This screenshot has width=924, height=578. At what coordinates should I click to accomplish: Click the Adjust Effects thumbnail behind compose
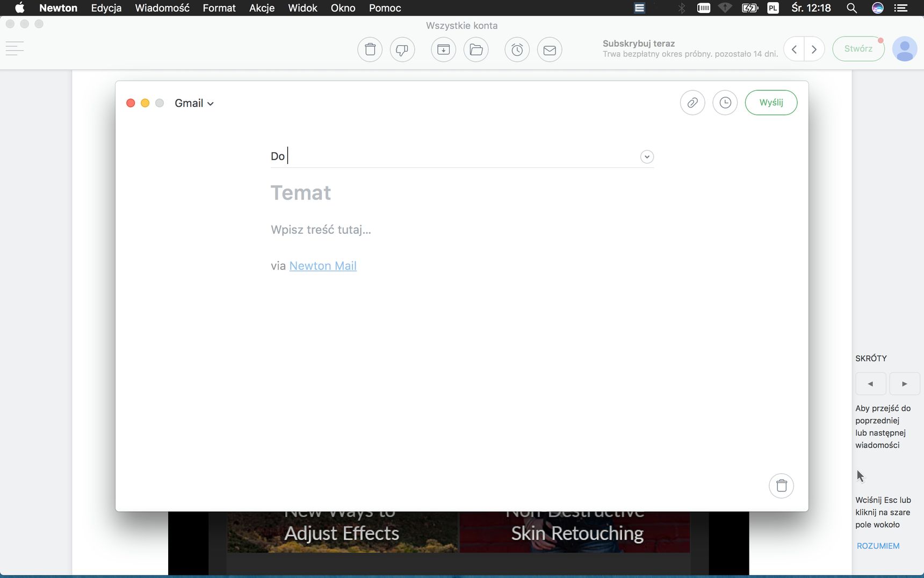(343, 532)
